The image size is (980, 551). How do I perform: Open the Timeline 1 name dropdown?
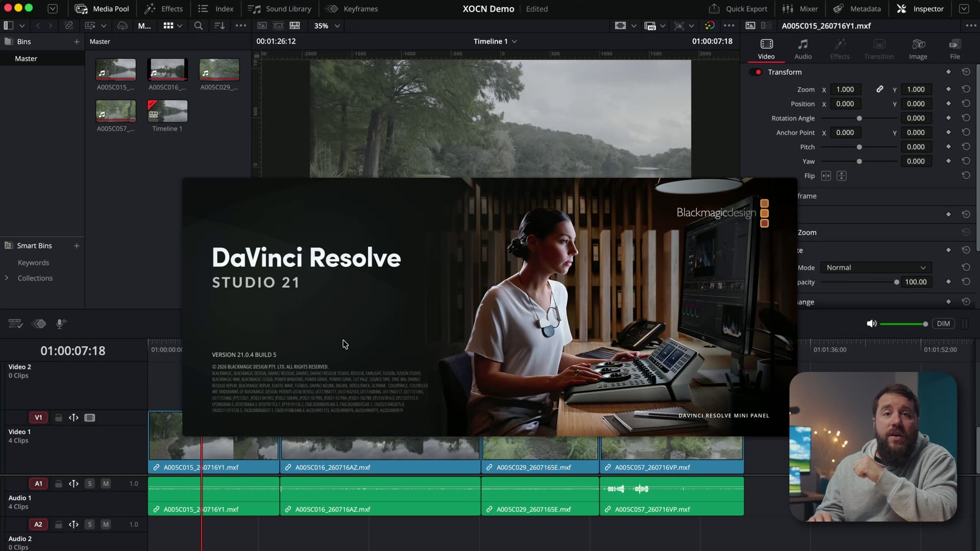(495, 41)
